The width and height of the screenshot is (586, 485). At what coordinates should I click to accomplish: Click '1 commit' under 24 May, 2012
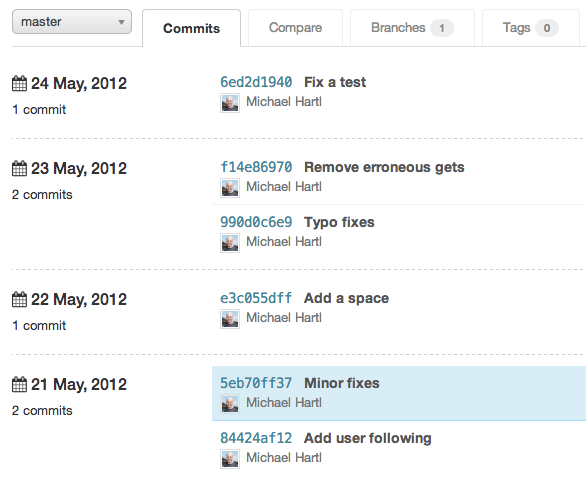point(39,109)
